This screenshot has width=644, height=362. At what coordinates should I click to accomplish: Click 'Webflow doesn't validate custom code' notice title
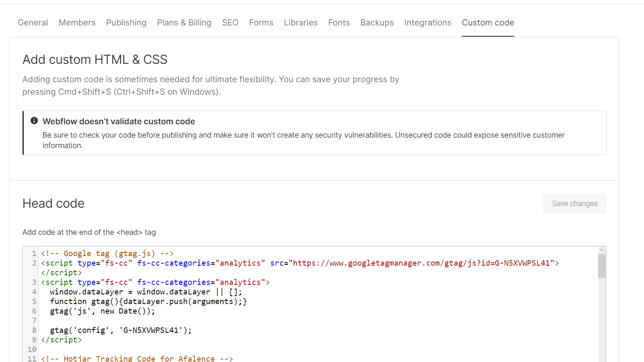[x=119, y=121]
